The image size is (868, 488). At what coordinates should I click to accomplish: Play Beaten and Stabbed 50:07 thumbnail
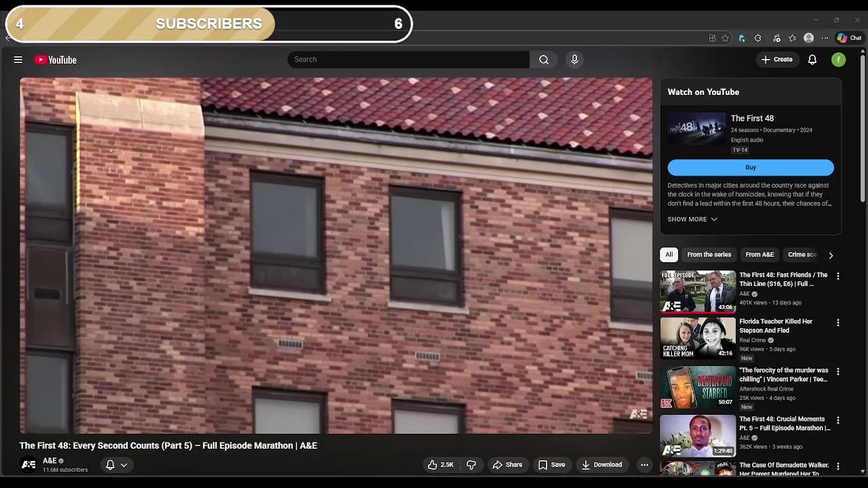click(698, 387)
